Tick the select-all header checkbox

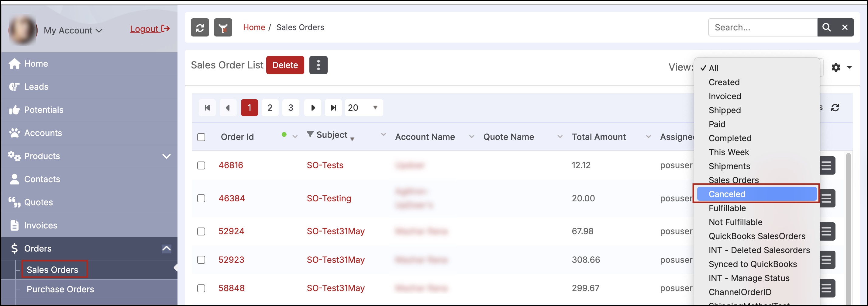click(201, 137)
